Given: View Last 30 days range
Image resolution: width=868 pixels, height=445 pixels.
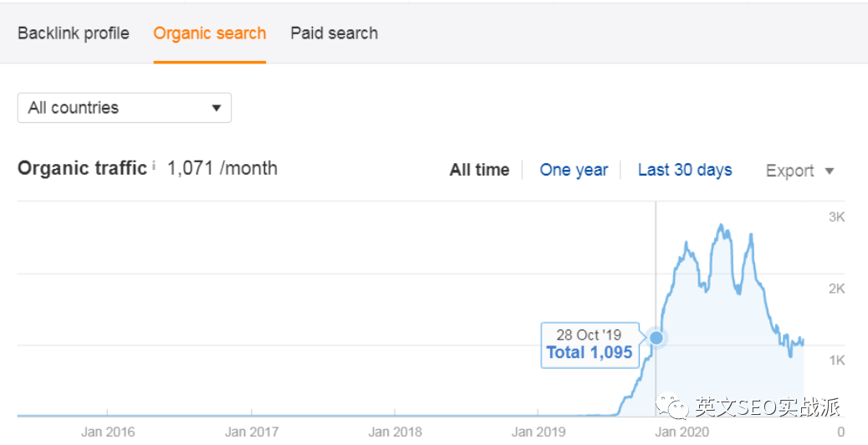Looking at the screenshot, I should coord(685,170).
